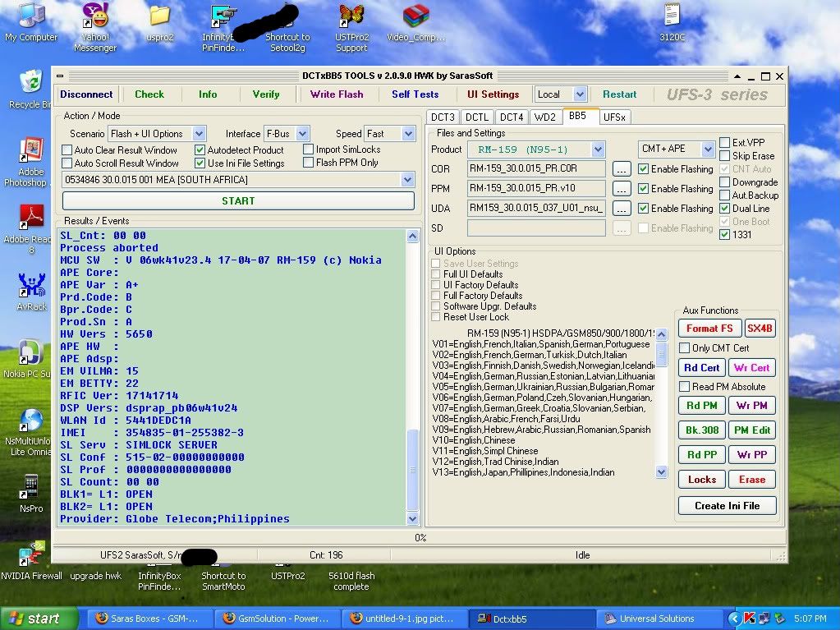Switch to GsmSolution Firefox taskbar item
Screen dimensions: 840x630
pos(277,619)
